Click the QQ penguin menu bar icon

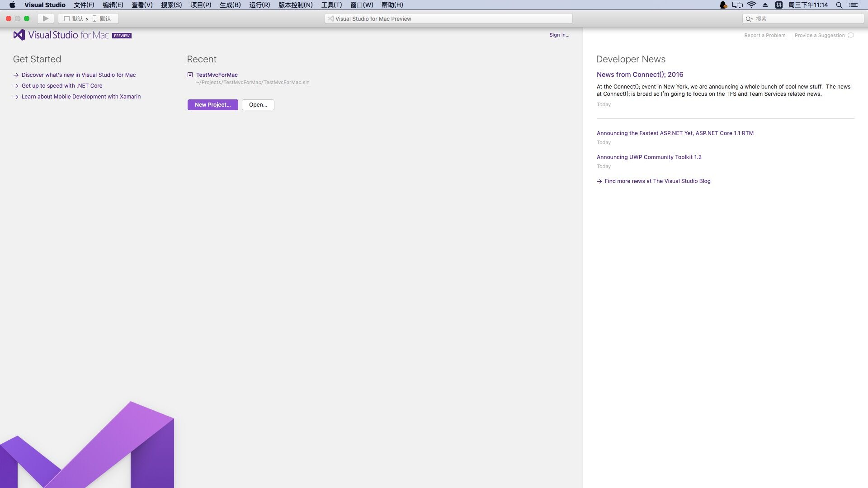click(723, 5)
